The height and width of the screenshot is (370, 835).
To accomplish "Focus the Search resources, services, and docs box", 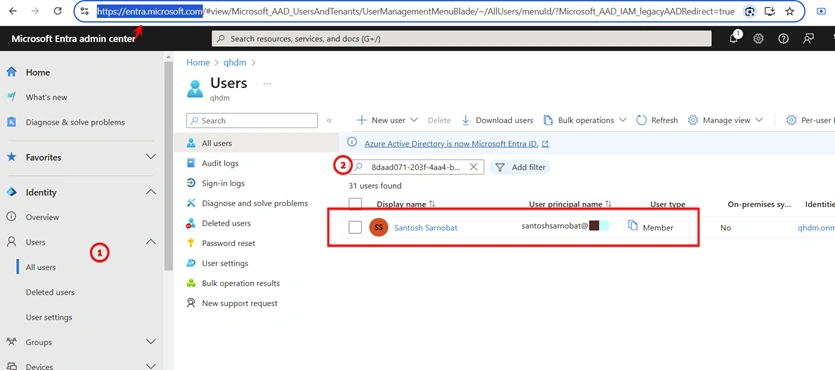I will [x=462, y=39].
